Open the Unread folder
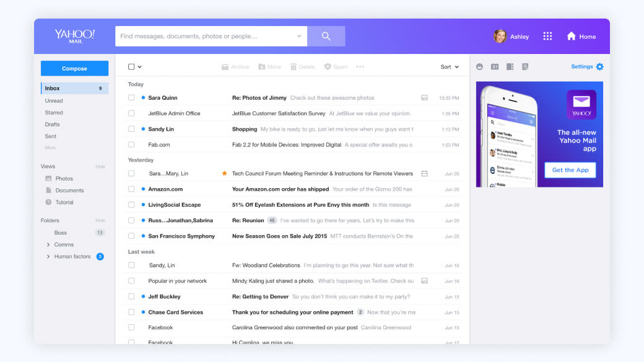Viewport: 644px width, 362px height. click(54, 100)
